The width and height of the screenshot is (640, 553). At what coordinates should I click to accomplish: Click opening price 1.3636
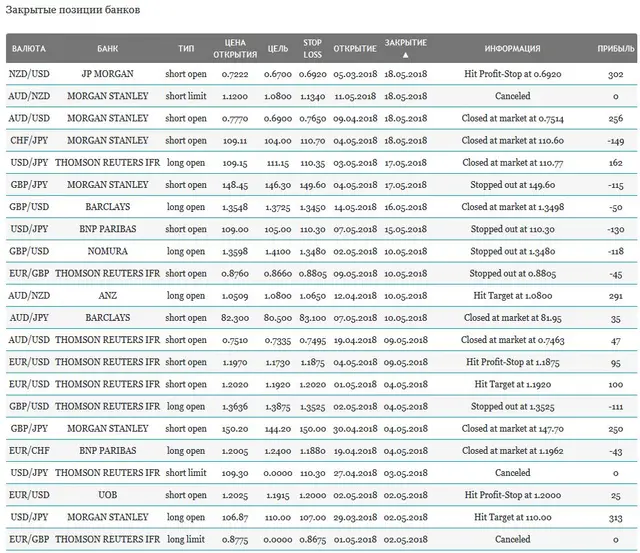tap(235, 406)
